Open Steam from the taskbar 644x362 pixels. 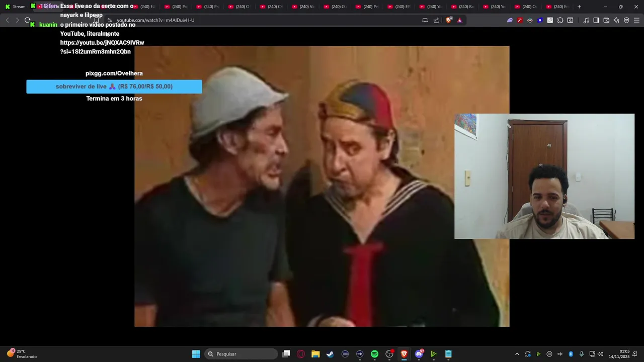pos(330,354)
